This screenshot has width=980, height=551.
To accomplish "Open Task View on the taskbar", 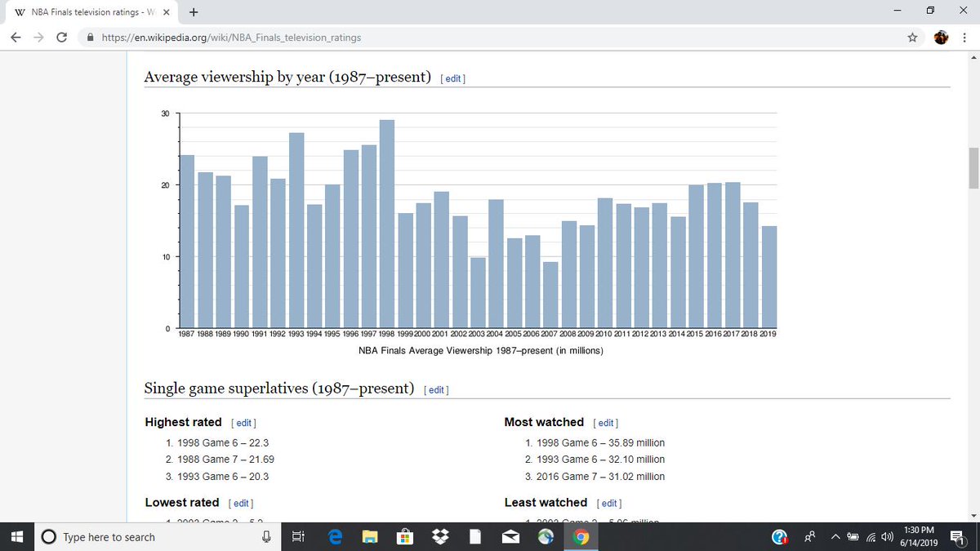I will tap(298, 537).
